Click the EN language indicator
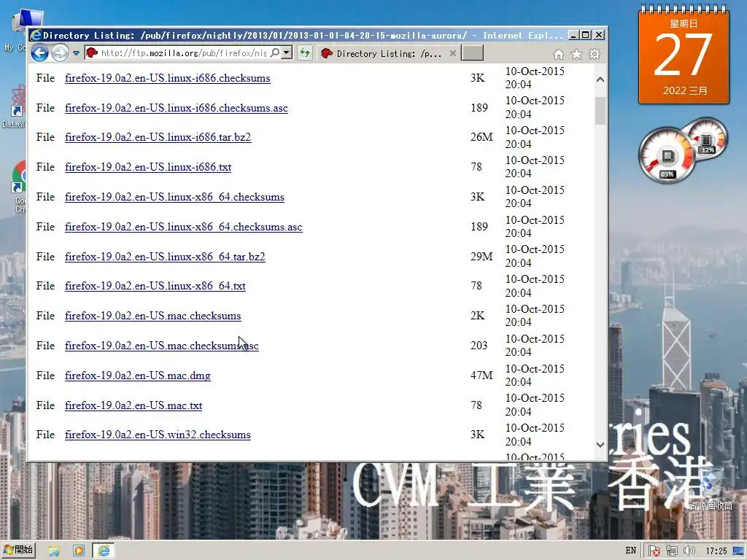 [631, 551]
